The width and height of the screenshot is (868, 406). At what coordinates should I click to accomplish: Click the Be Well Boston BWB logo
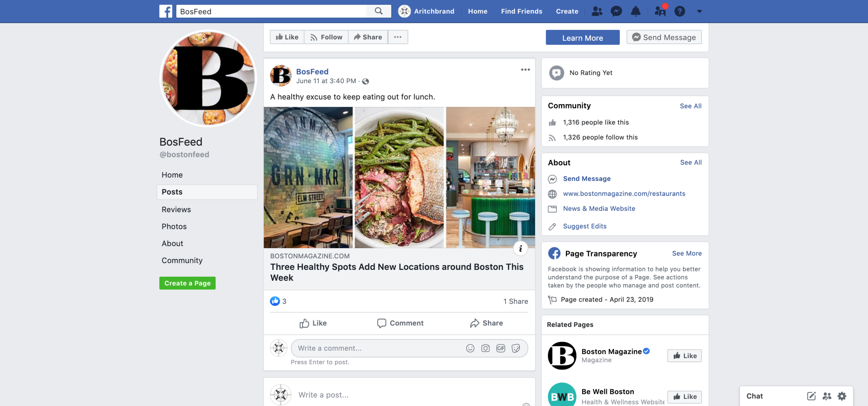click(x=562, y=395)
